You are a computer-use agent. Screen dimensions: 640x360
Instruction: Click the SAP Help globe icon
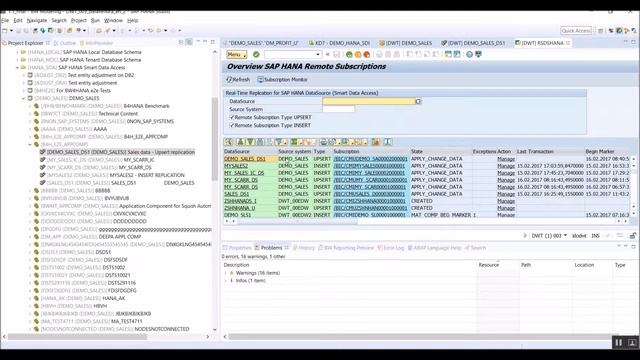point(469,54)
